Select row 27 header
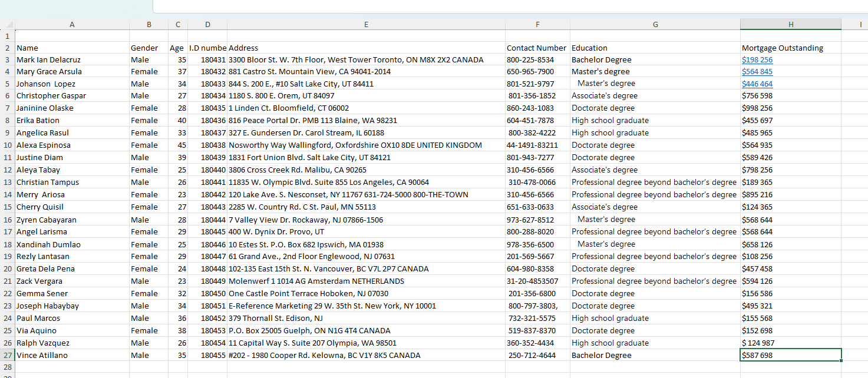The height and width of the screenshot is (378, 868). (x=8, y=355)
